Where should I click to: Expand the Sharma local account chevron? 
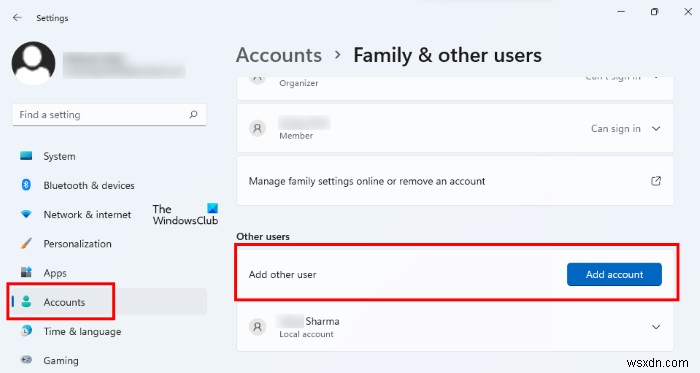click(656, 327)
